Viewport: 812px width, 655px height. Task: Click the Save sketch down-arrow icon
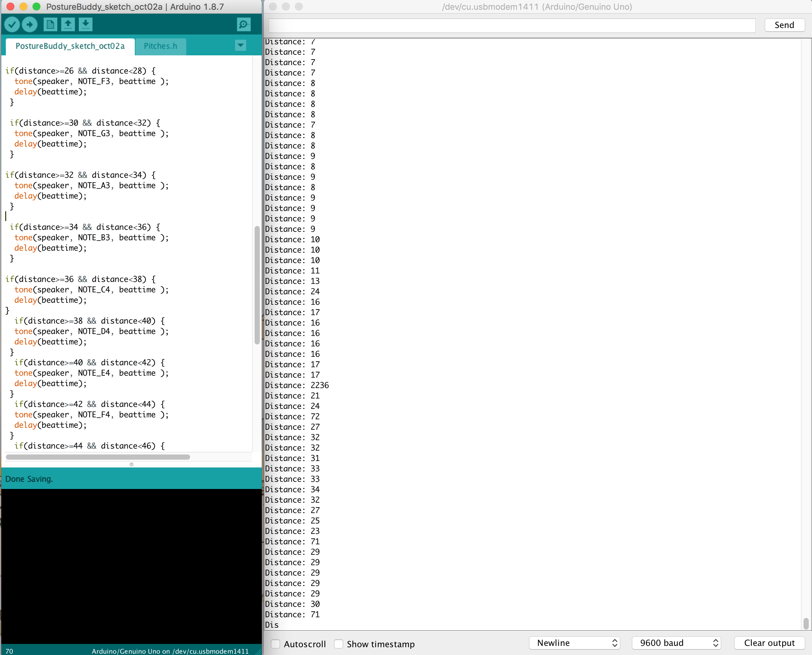coord(86,25)
